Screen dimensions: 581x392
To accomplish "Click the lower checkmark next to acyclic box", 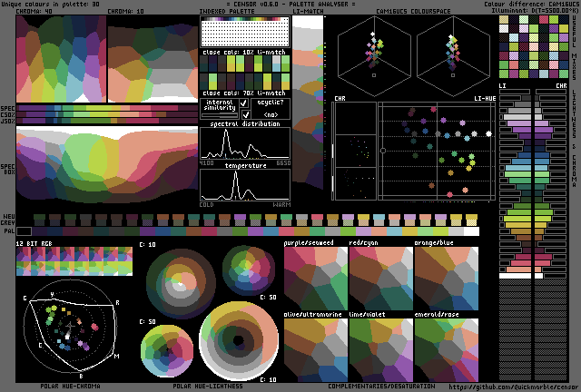I will click(246, 114).
